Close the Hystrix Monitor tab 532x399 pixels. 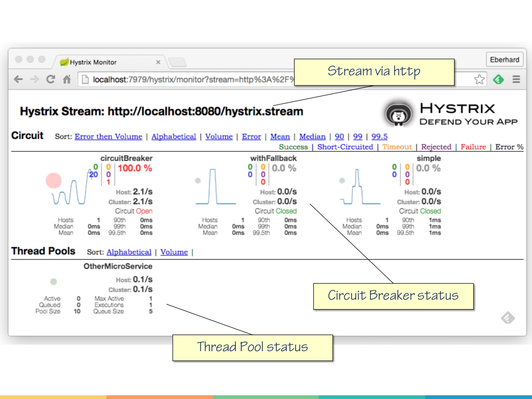158,62
